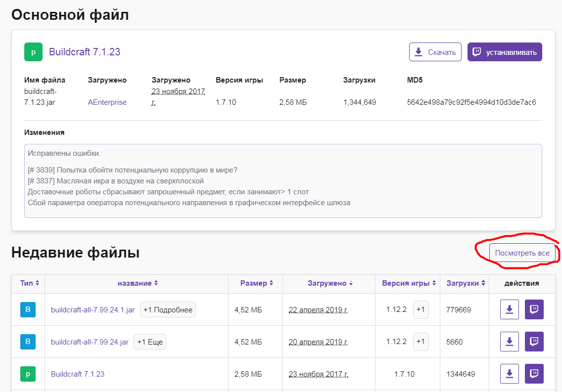Download buildcraft-all-7.99.24.jar via arrow icon
This screenshot has height=392, width=562.
point(510,342)
